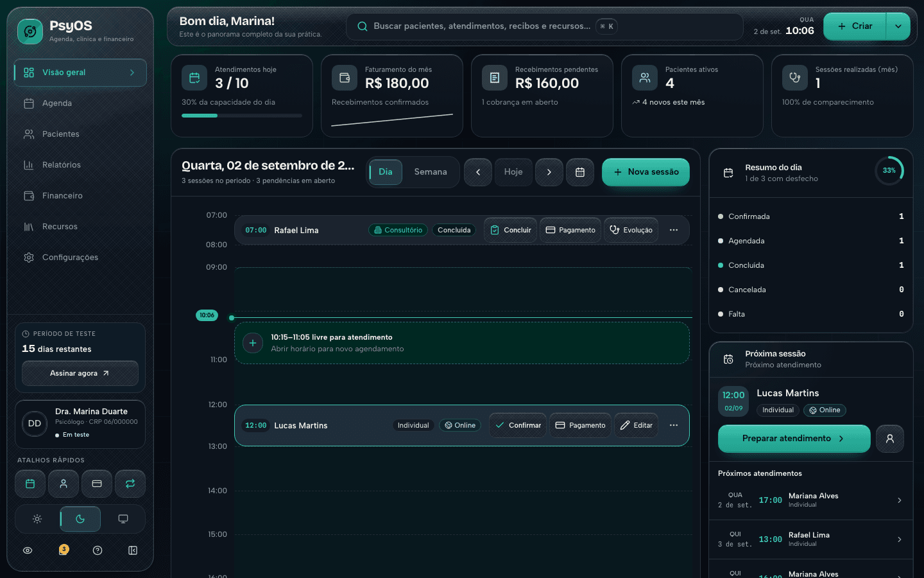
Task: Open the recurring sessions quick shortcut
Action: (x=130, y=484)
